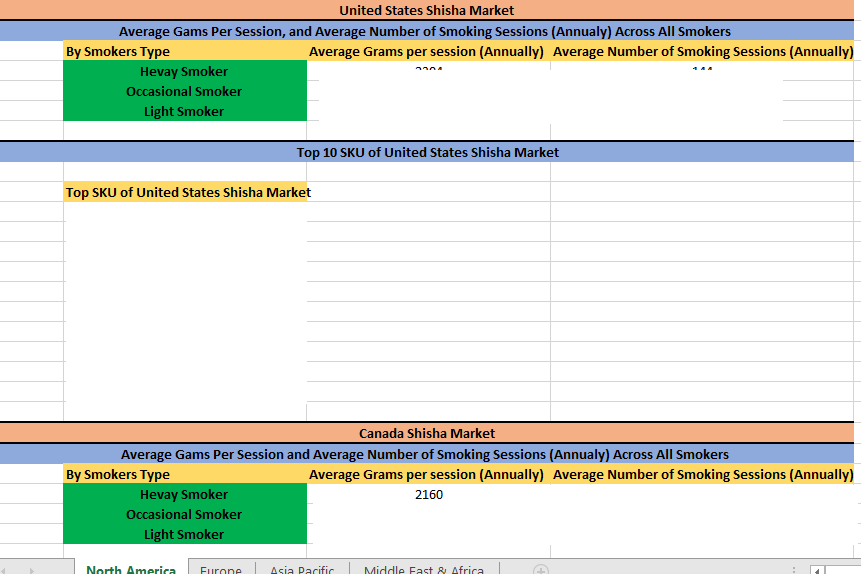Image resolution: width=861 pixels, height=574 pixels.
Task: Add a new sheet with plus button
Action: pos(540,569)
